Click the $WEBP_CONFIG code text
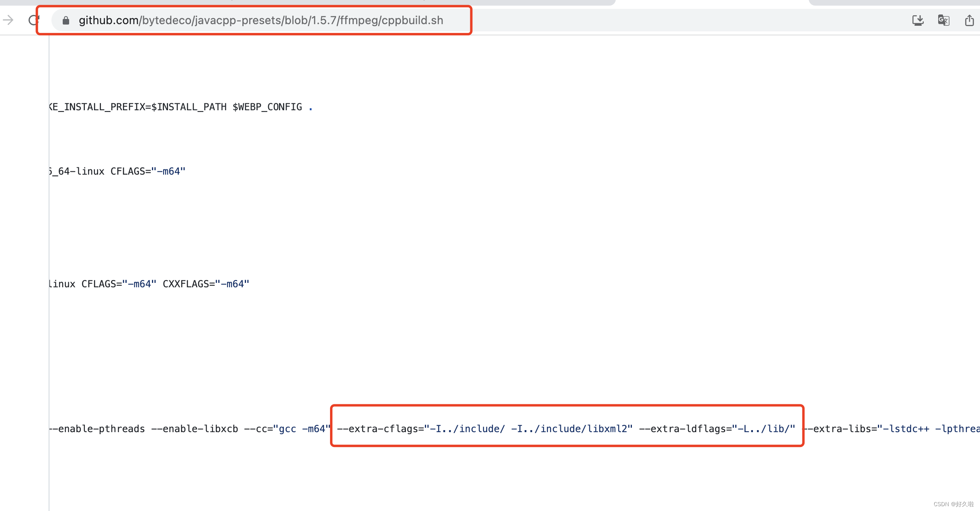 267,107
